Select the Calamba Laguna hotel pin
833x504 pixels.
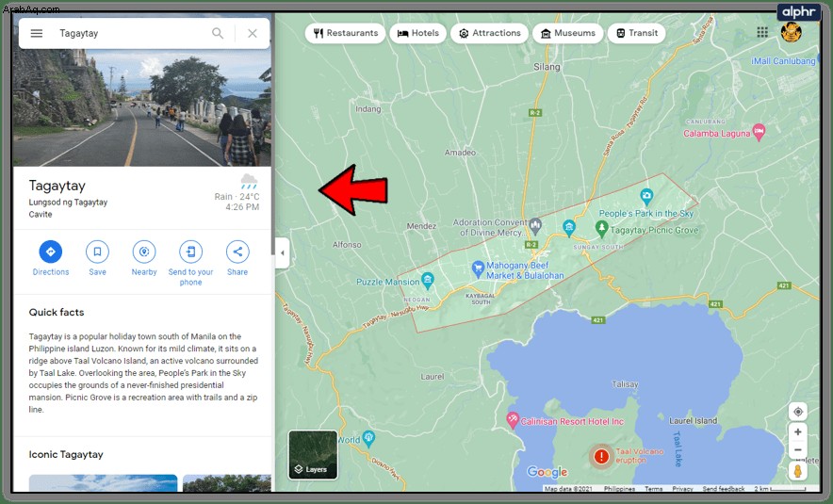(759, 132)
